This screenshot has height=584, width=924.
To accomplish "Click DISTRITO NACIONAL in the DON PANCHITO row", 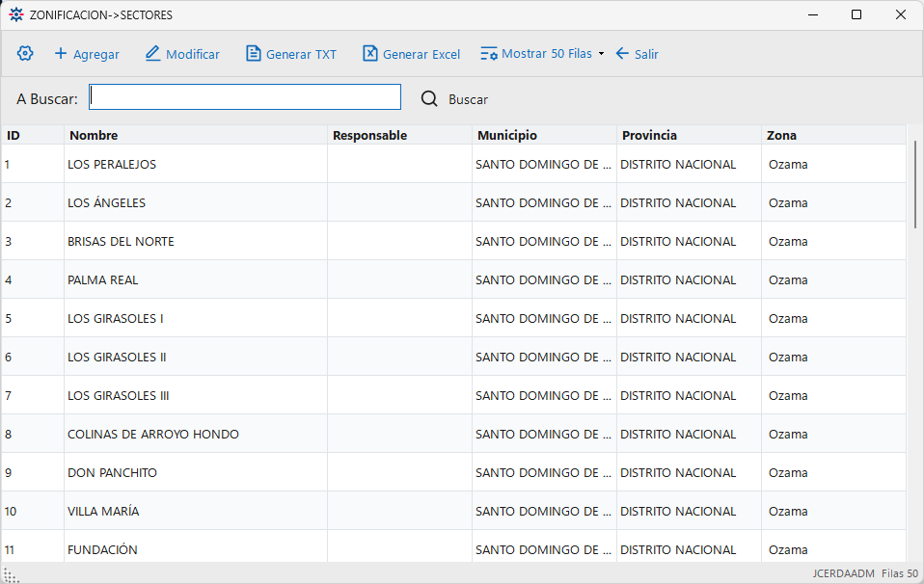I will pyautogui.click(x=678, y=473).
